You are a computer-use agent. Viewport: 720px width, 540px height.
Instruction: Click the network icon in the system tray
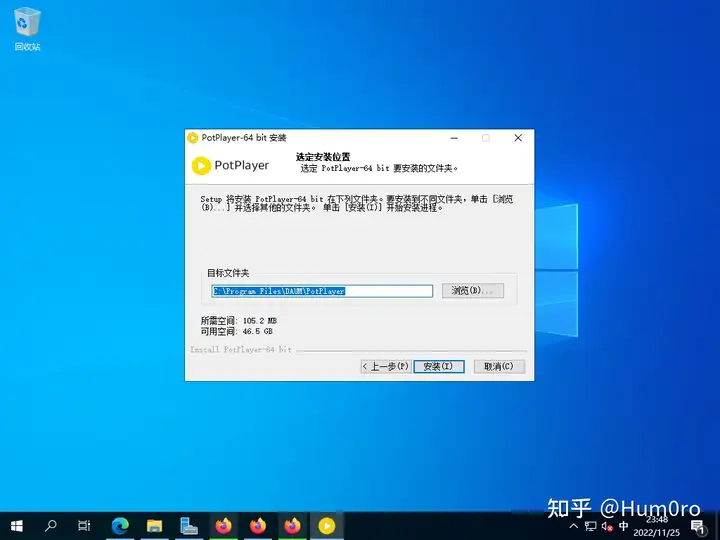(x=591, y=526)
